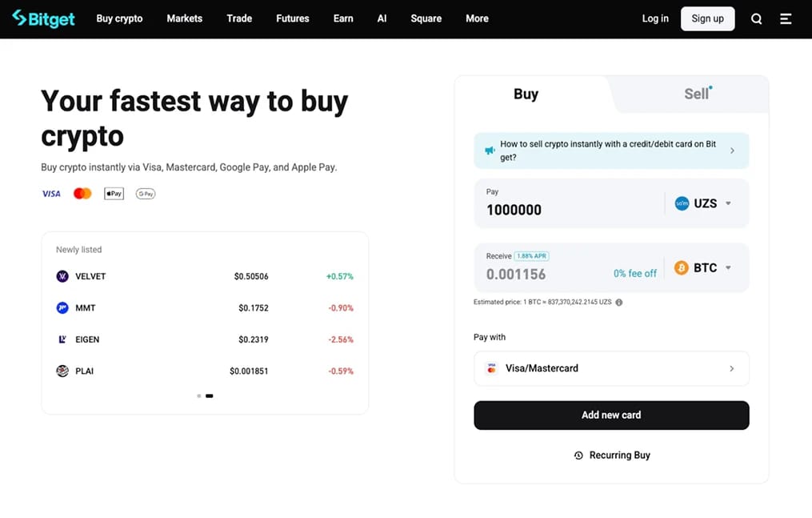The height and width of the screenshot is (518, 812).
Task: Open the UZS currency dropdown arrow
Action: [728, 203]
